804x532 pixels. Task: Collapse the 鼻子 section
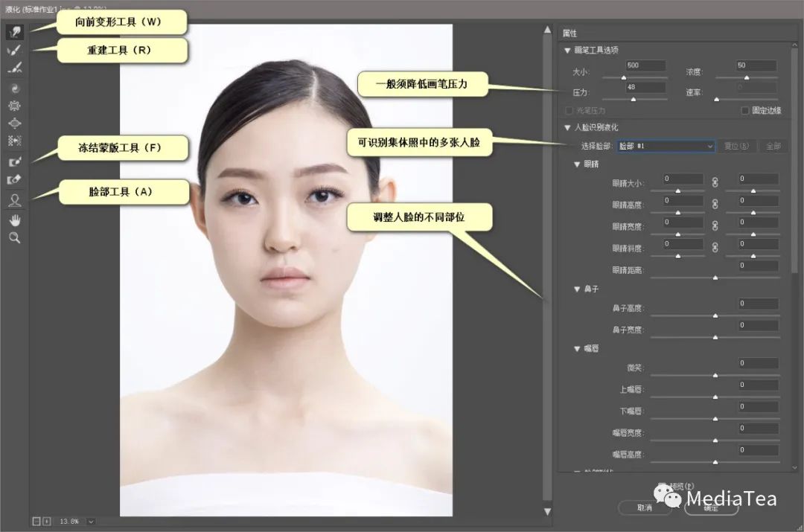click(577, 289)
